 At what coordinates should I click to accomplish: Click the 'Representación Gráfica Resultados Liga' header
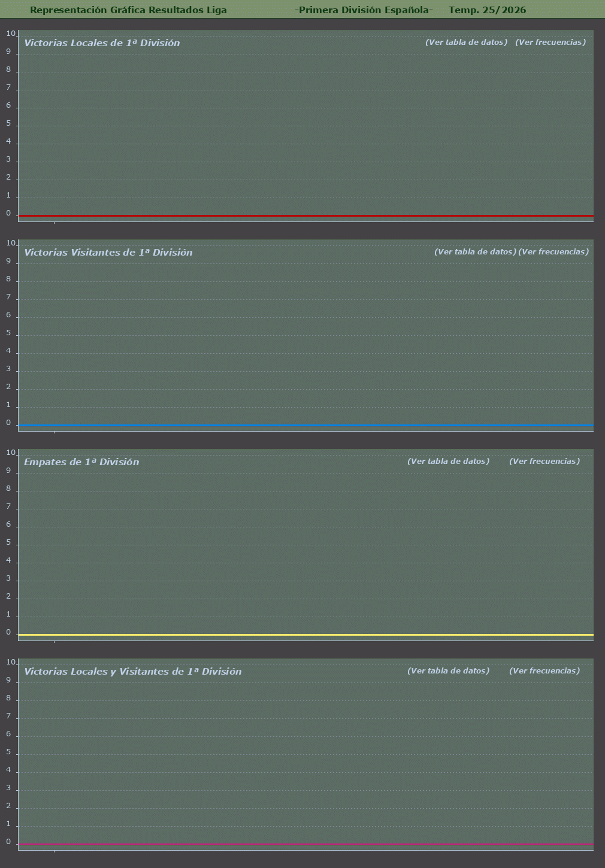pyautogui.click(x=128, y=10)
